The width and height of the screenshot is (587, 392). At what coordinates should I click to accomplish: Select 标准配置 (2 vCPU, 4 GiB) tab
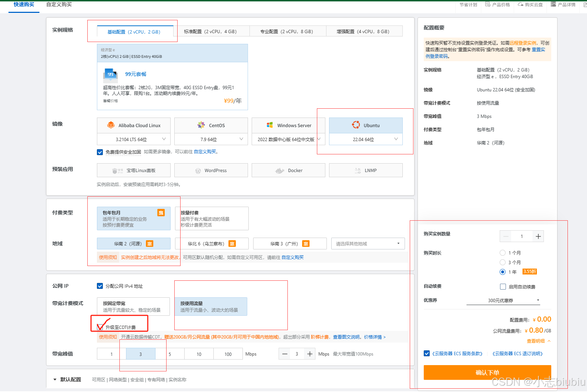212,31
